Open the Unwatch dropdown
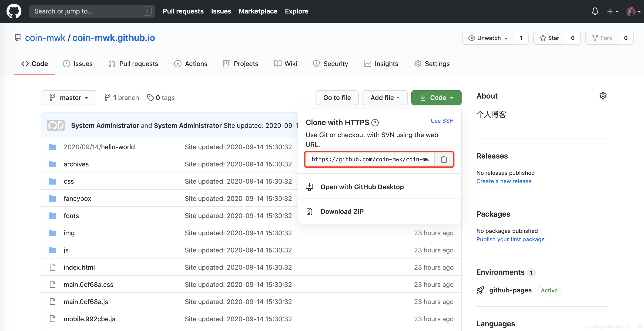 pyautogui.click(x=488, y=38)
